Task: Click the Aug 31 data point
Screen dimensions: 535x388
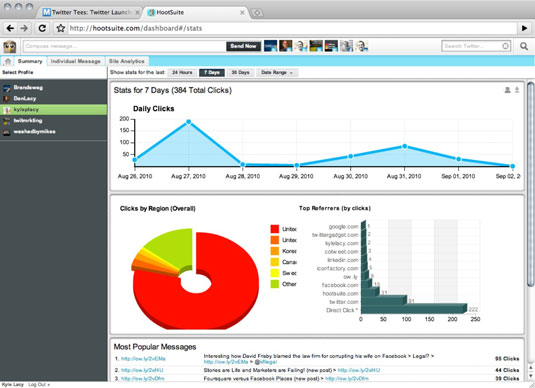Action: tap(405, 146)
